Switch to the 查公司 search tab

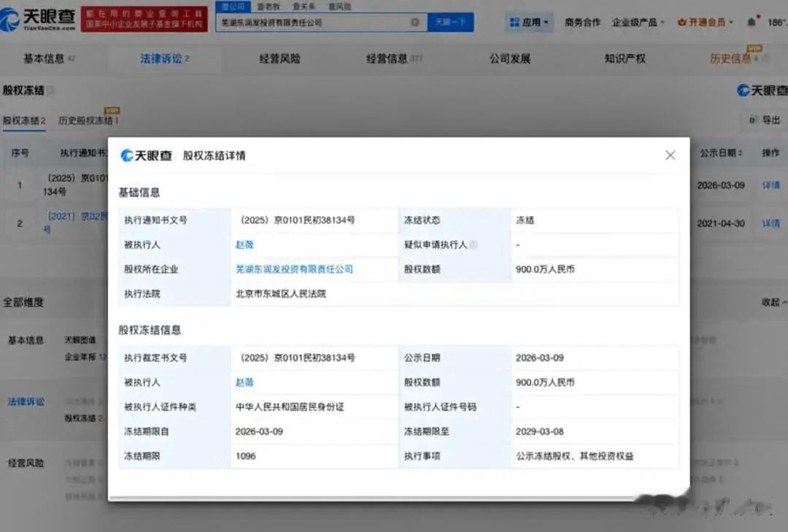(x=233, y=7)
